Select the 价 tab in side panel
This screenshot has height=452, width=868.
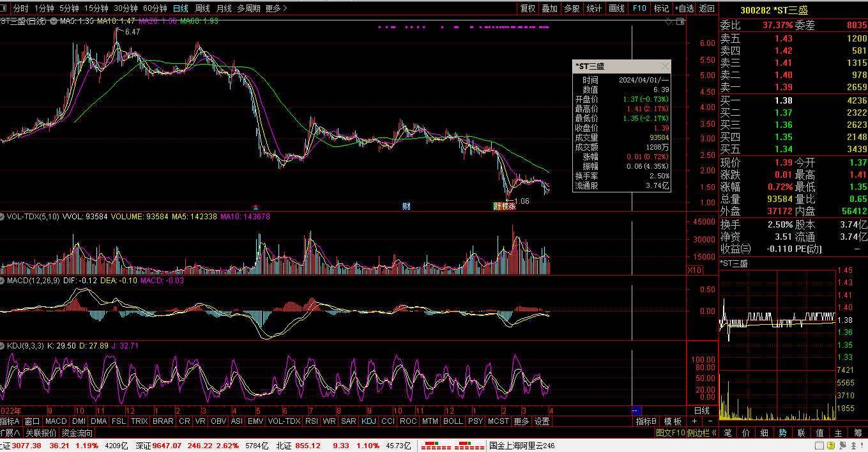pos(746,433)
